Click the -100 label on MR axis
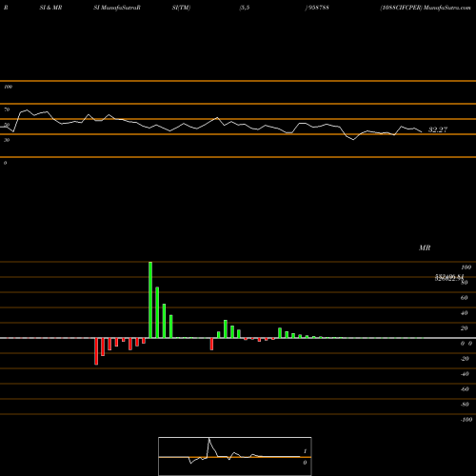Screen dimensions: 476x476 (466, 420)
